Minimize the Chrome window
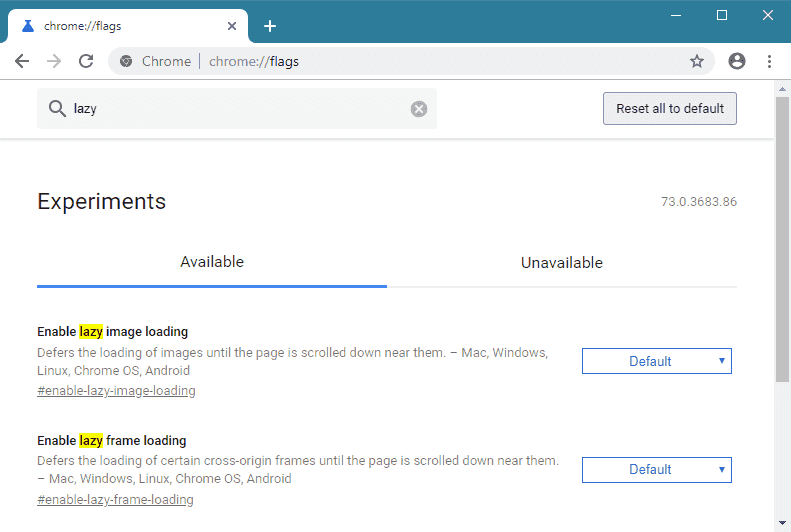791x532 pixels. point(676,15)
